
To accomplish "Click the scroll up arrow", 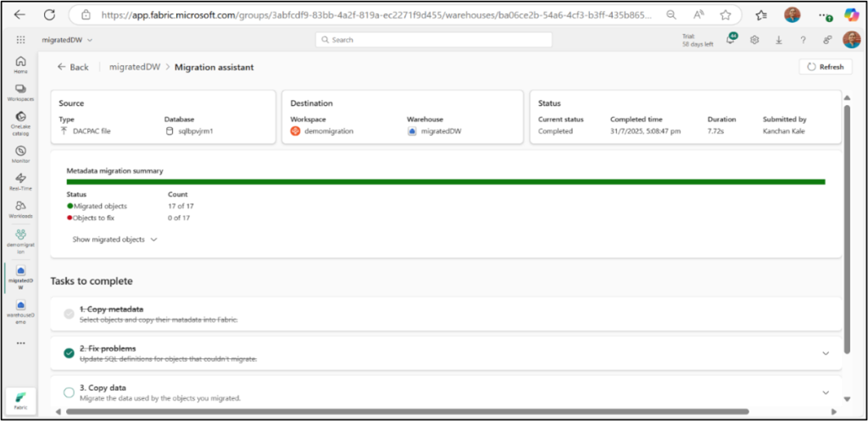I will pyautogui.click(x=847, y=98).
